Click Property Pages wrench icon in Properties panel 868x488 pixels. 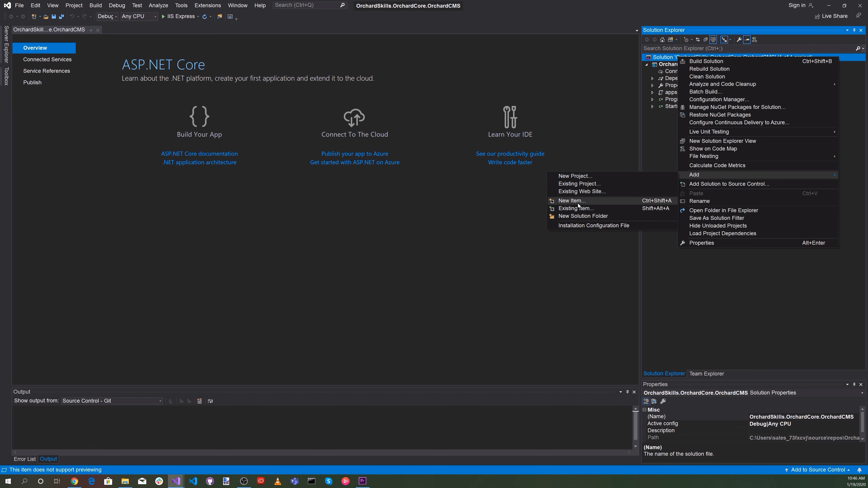coord(663,401)
